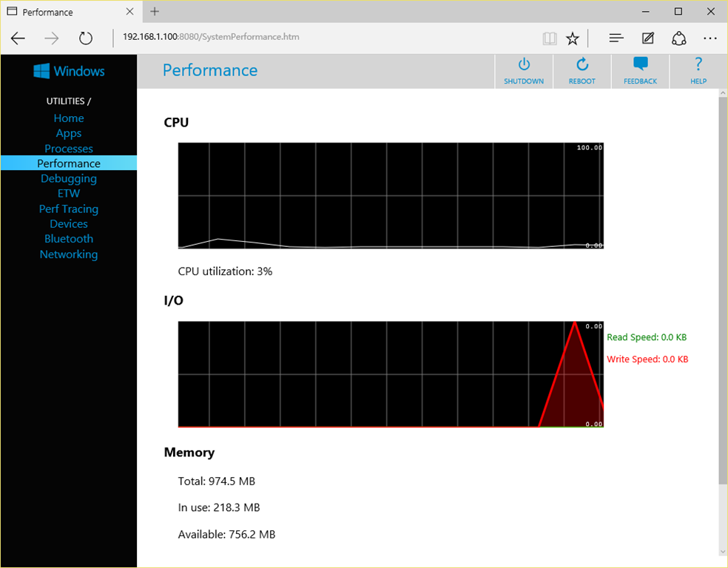Minimize the browser window
Image resolution: width=728 pixels, height=568 pixels.
(x=646, y=12)
